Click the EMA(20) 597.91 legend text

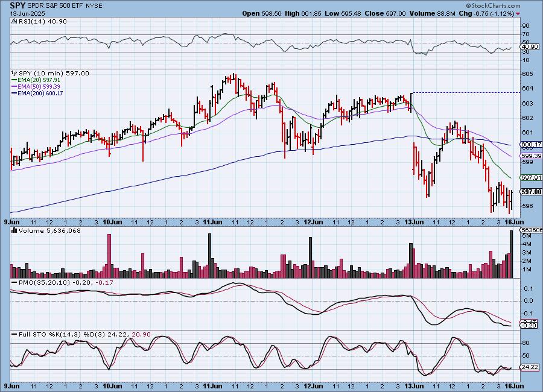(x=39, y=80)
